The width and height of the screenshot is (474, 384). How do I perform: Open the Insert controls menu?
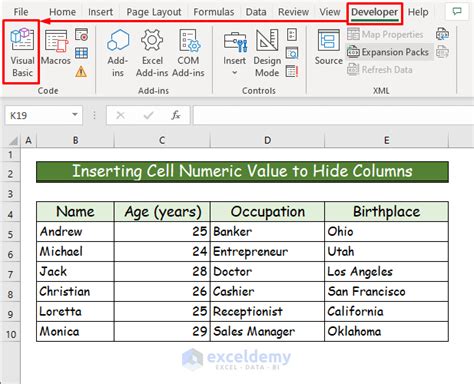coord(235,53)
